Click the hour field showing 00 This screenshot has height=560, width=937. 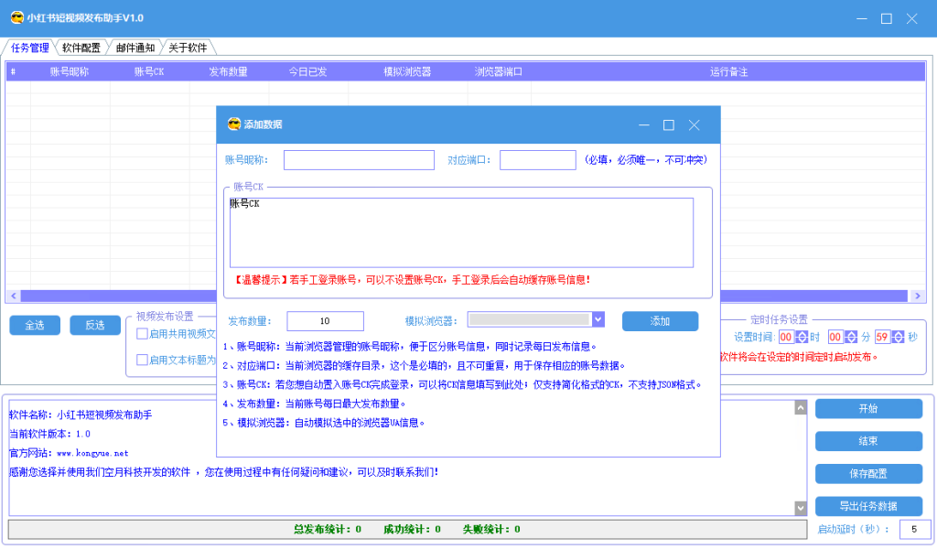pos(786,337)
